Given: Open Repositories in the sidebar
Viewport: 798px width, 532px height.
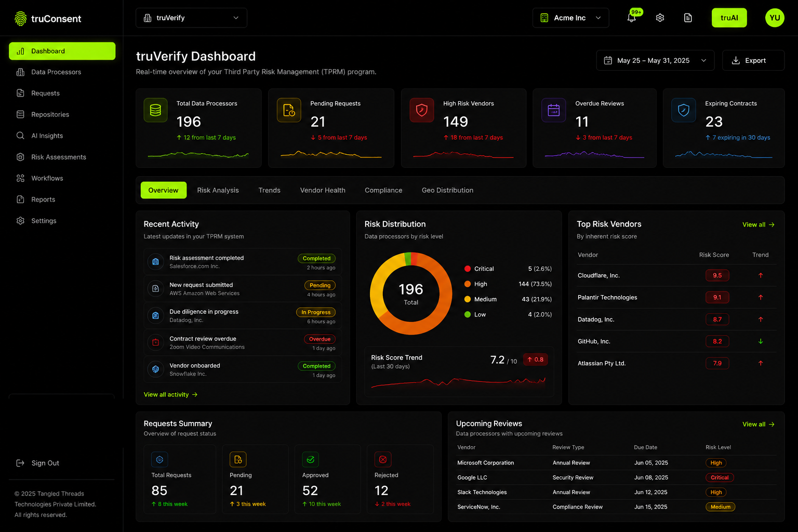Looking at the screenshot, I should tap(62, 115).
